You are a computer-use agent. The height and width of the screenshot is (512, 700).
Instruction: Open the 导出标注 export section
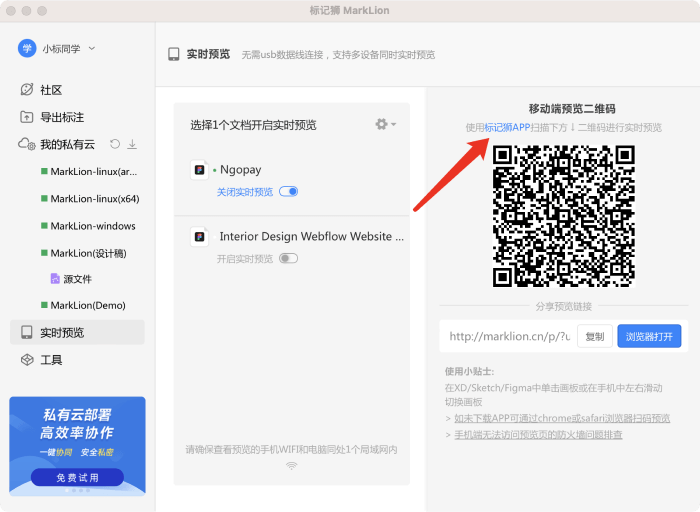(62, 117)
